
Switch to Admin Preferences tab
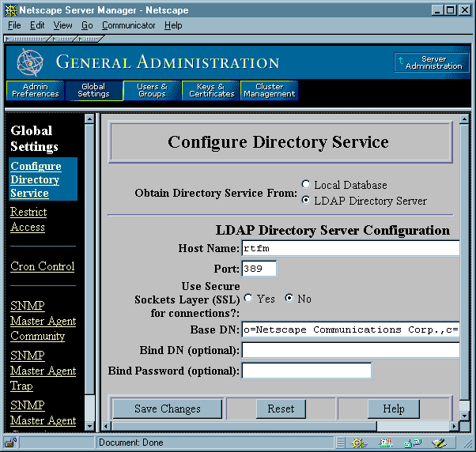tap(36, 90)
